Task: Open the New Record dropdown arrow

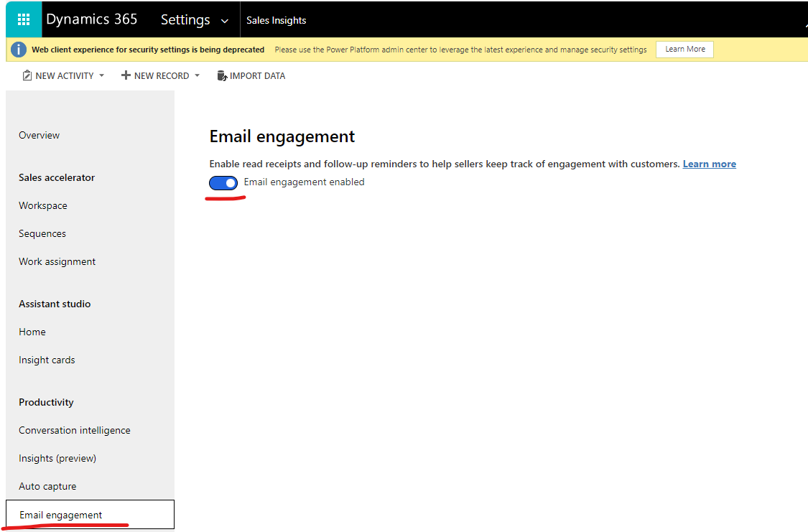Action: [197, 75]
